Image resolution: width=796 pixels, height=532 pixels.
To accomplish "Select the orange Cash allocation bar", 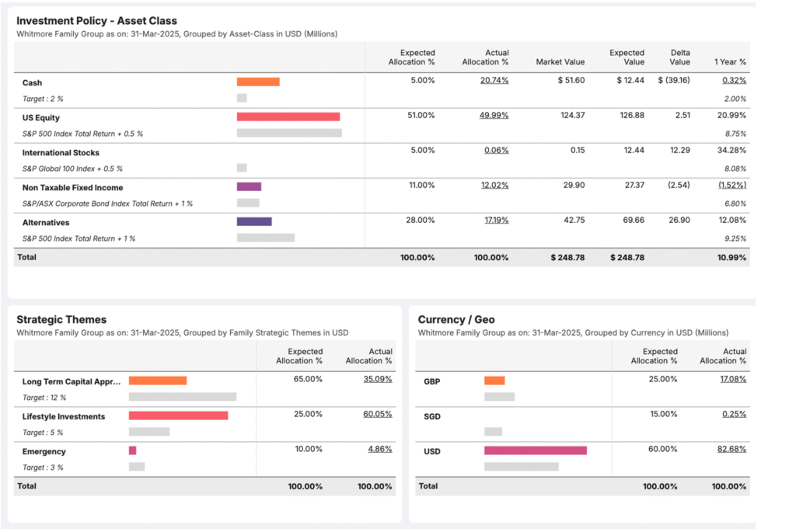I will point(260,80).
